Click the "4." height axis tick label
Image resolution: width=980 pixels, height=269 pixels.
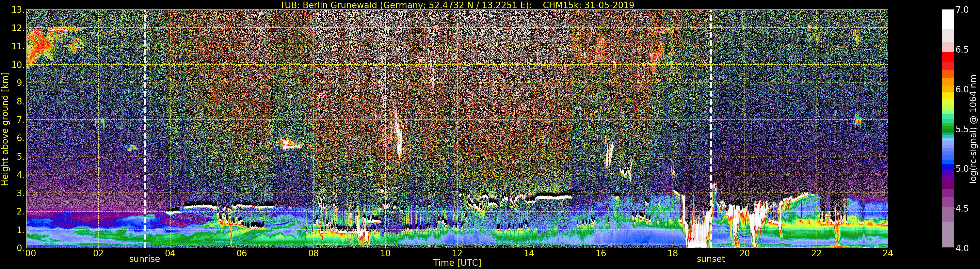[21, 175]
